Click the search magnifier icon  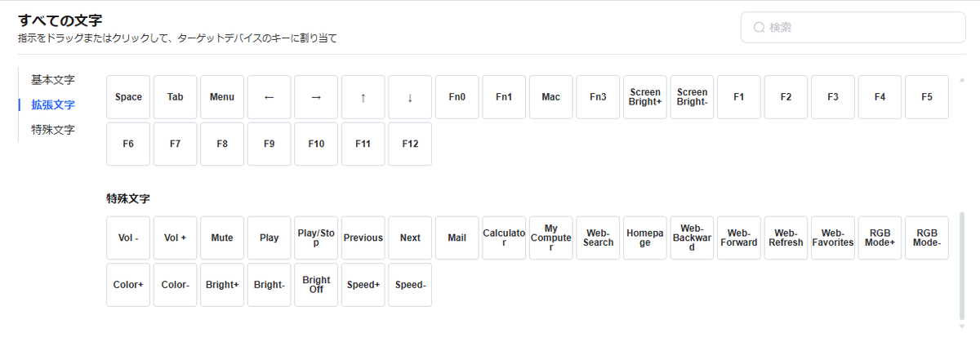759,27
